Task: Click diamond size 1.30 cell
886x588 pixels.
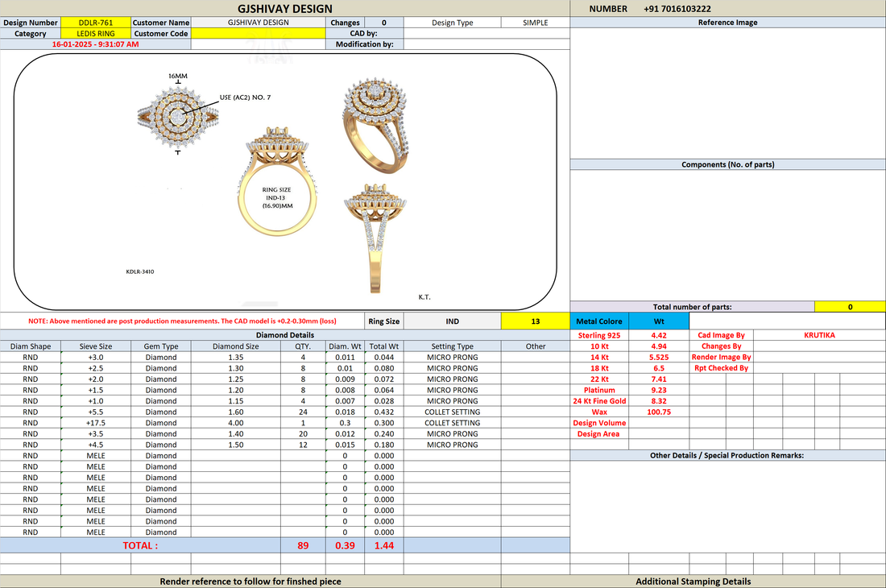Action: (236, 368)
